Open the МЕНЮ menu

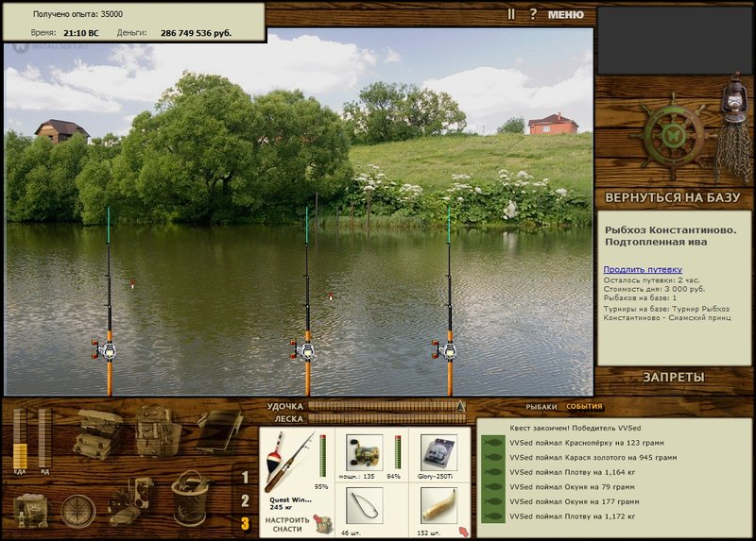(x=565, y=15)
